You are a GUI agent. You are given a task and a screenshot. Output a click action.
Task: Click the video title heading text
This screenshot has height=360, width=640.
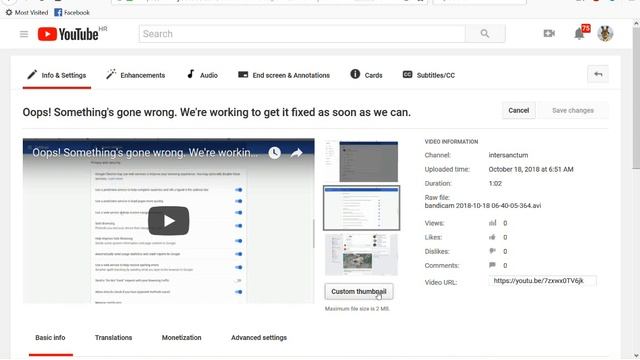tap(217, 112)
